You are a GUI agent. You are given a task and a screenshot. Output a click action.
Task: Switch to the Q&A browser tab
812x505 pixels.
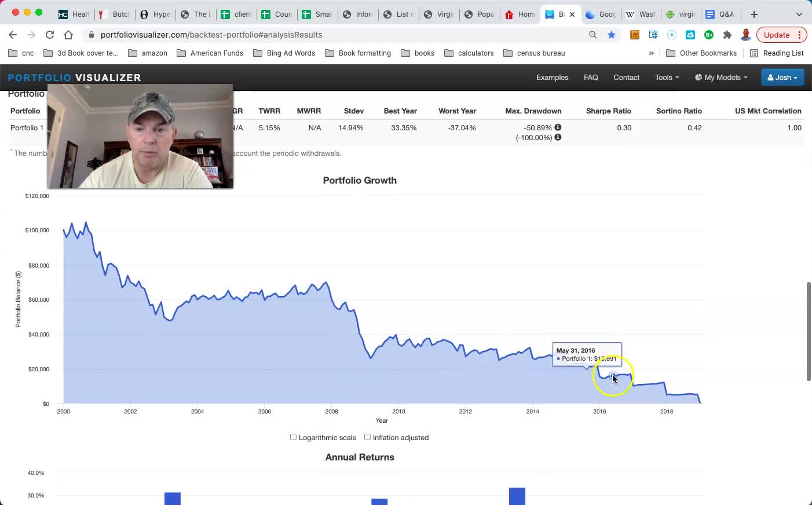(x=720, y=14)
